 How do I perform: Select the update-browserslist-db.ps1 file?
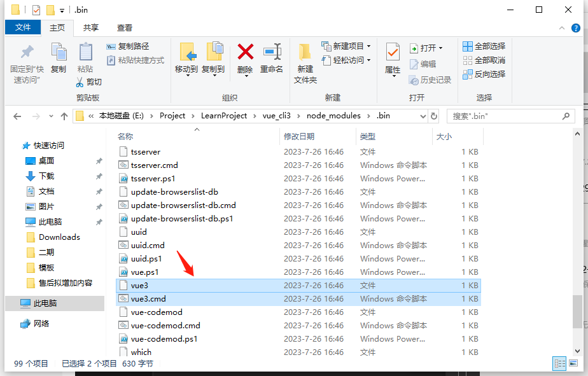pos(298,219)
